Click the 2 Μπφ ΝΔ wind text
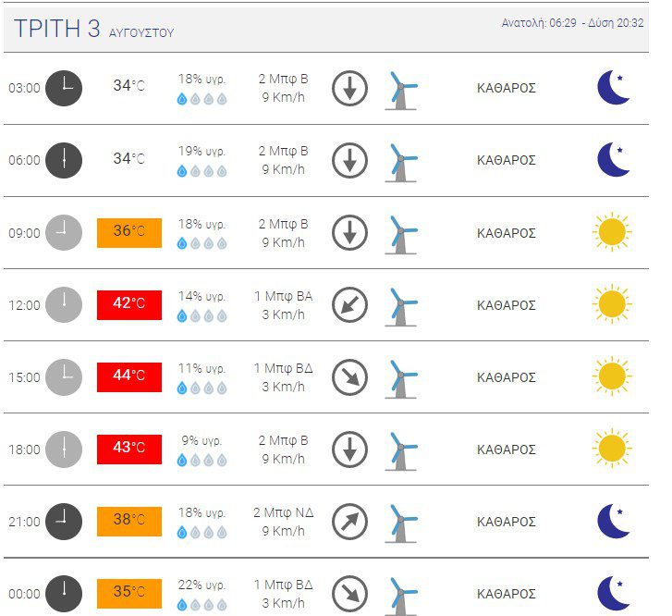The width and height of the screenshot is (672, 616). [283, 512]
